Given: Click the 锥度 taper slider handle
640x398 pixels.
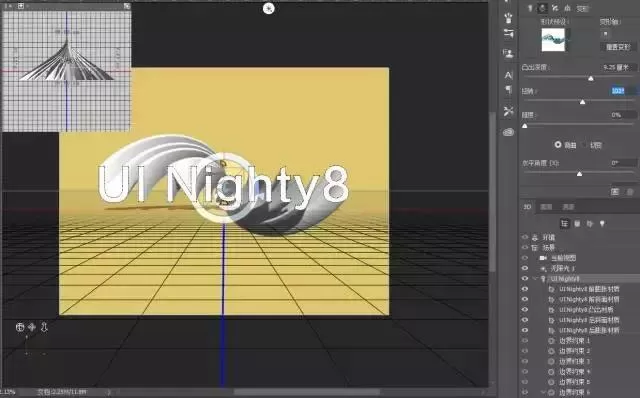Looking at the screenshot, I should click(525, 126).
